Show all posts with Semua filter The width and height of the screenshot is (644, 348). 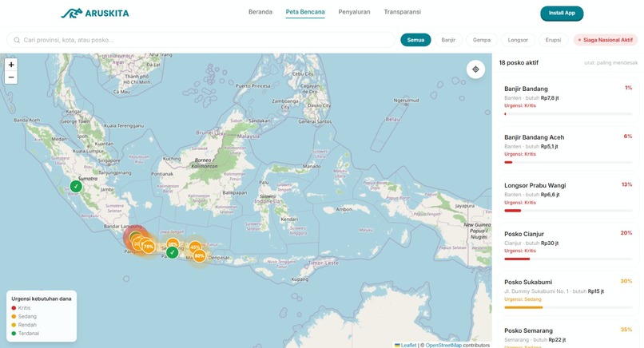(415, 40)
